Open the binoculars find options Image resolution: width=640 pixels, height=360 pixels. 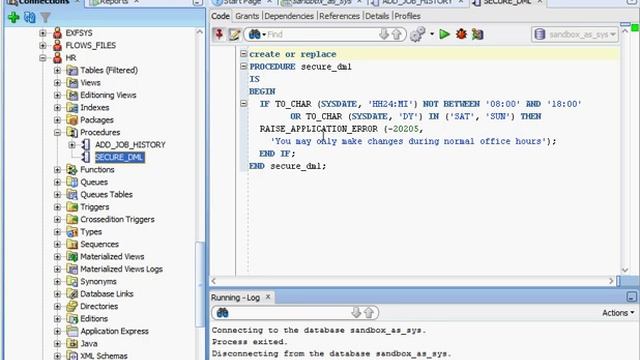(x=257, y=34)
